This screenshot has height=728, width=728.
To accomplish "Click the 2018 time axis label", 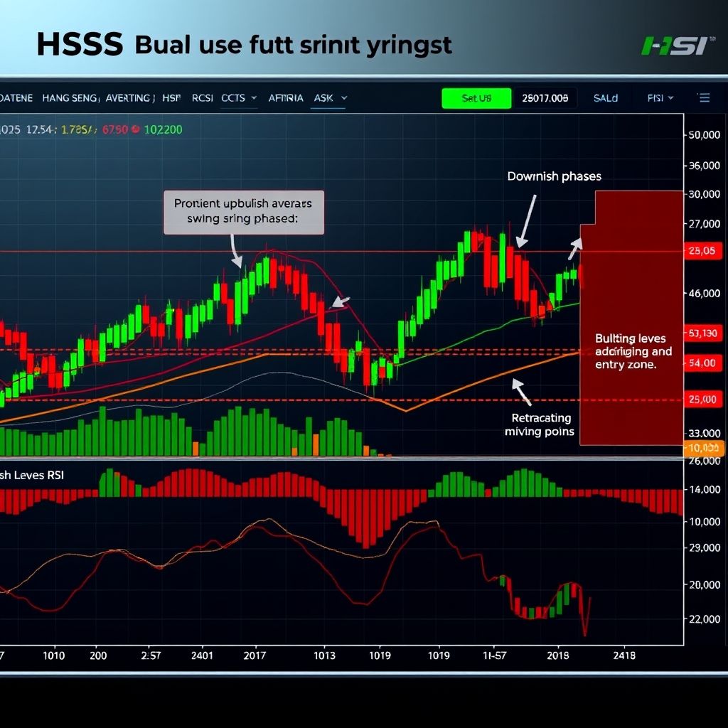I will pyautogui.click(x=558, y=655).
